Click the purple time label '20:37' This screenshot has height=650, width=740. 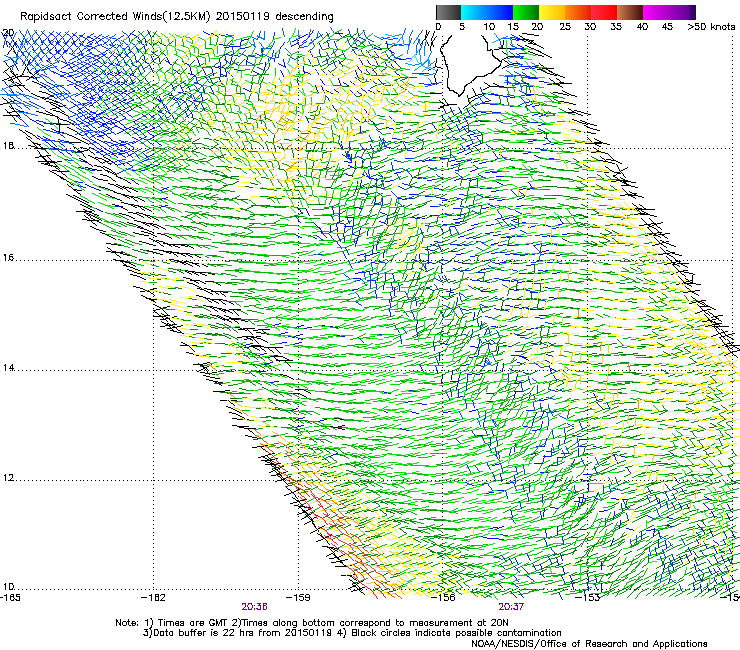[511, 607]
